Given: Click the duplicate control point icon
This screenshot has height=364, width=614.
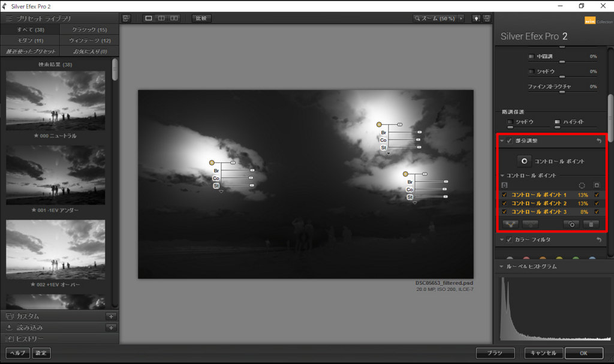Looking at the screenshot, I should [571, 224].
